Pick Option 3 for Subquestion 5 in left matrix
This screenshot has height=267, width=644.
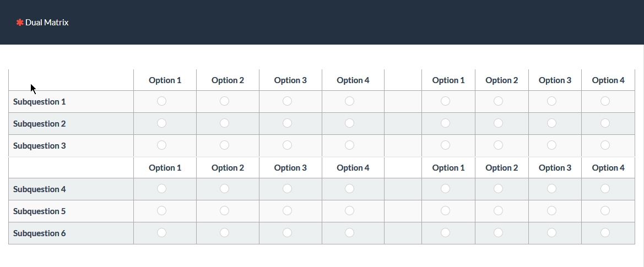287,210
